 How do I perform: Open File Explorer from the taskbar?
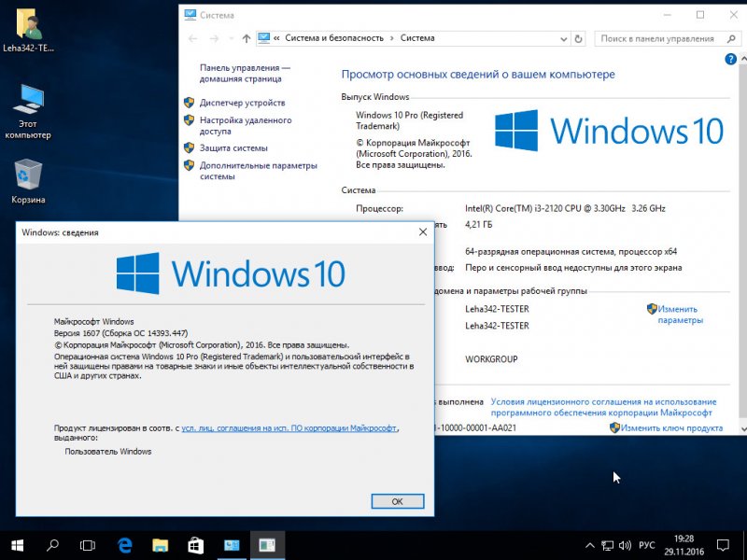[160, 545]
